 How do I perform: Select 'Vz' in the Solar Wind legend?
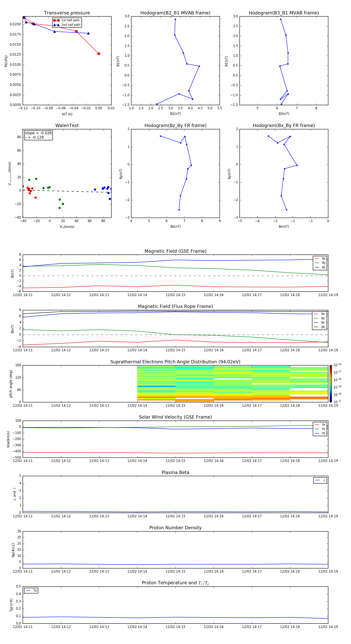[320, 433]
